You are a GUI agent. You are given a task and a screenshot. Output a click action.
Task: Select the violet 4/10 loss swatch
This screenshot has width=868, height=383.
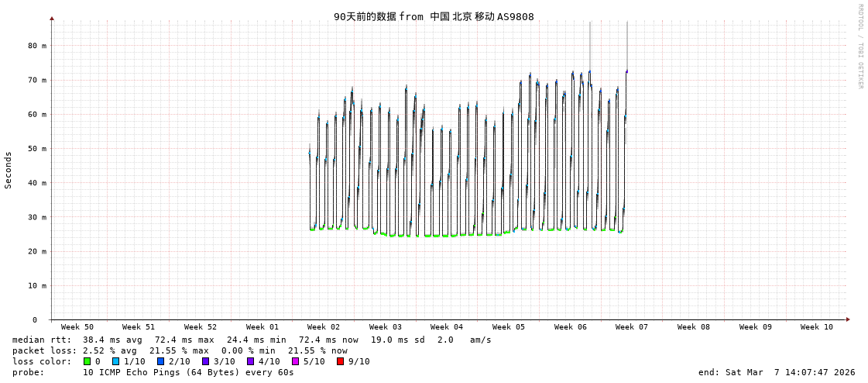251,361
